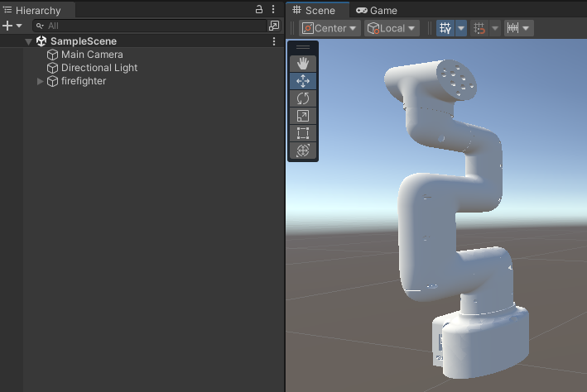Open increment snapping dropdown arrow
Viewport: 587px width, 392px height.
pyautogui.click(x=526, y=28)
